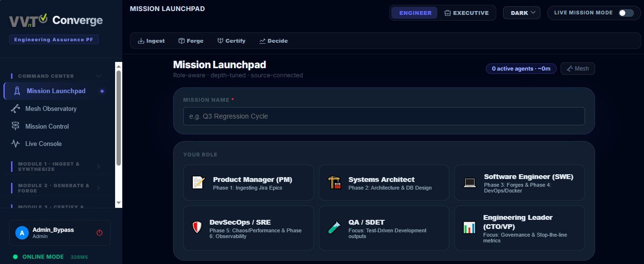The image size is (644, 264).
Task: Open the Forge tab
Action: [x=191, y=41]
